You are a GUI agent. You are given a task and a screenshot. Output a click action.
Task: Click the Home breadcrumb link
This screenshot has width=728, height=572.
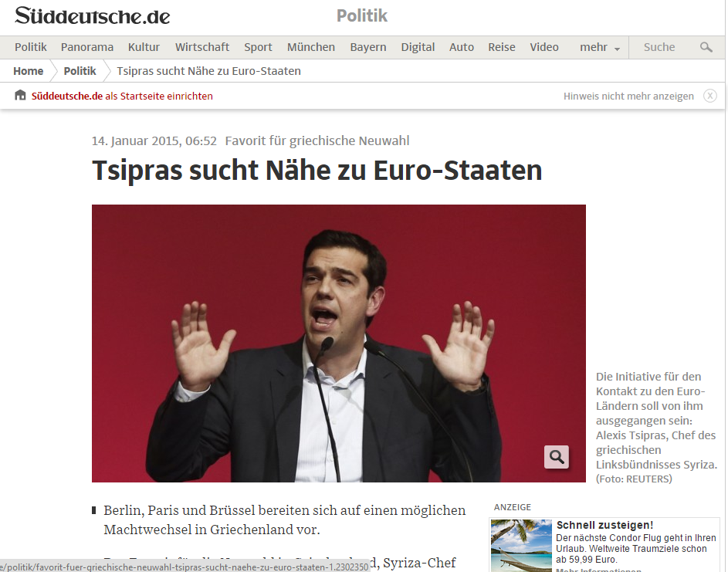[29, 71]
